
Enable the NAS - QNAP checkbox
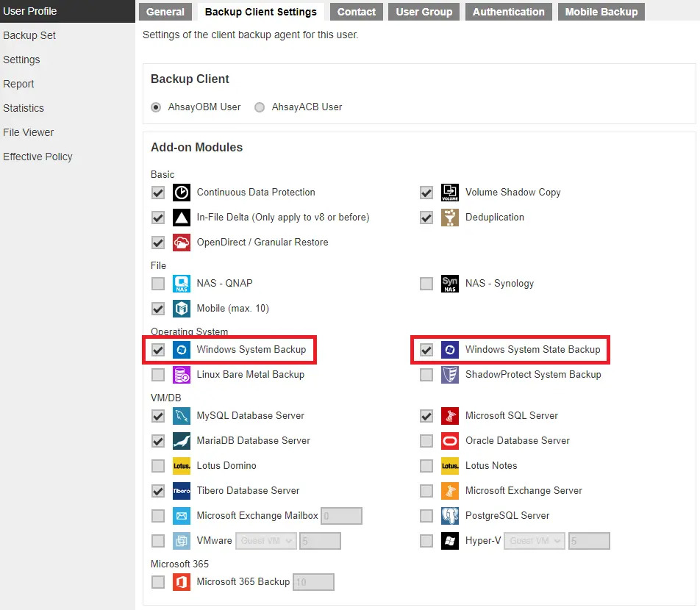point(158,284)
